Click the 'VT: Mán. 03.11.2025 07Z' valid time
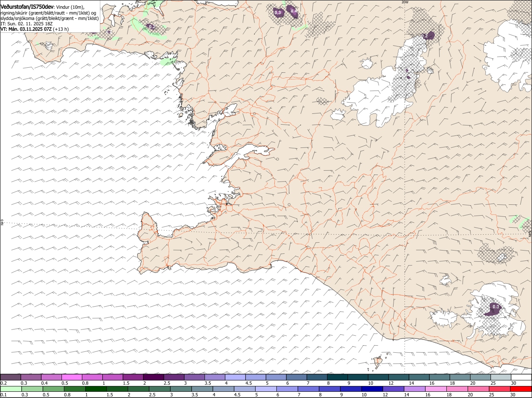This screenshot has width=532, height=398. [26, 29]
